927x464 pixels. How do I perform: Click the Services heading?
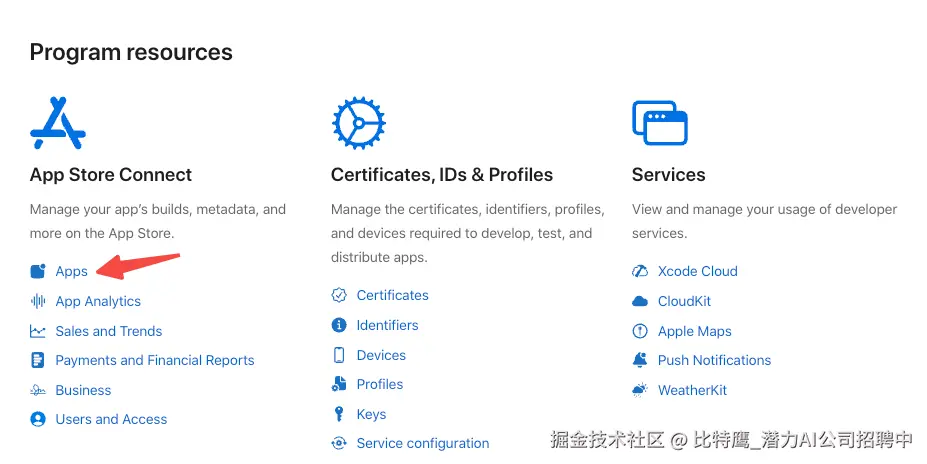coord(669,175)
